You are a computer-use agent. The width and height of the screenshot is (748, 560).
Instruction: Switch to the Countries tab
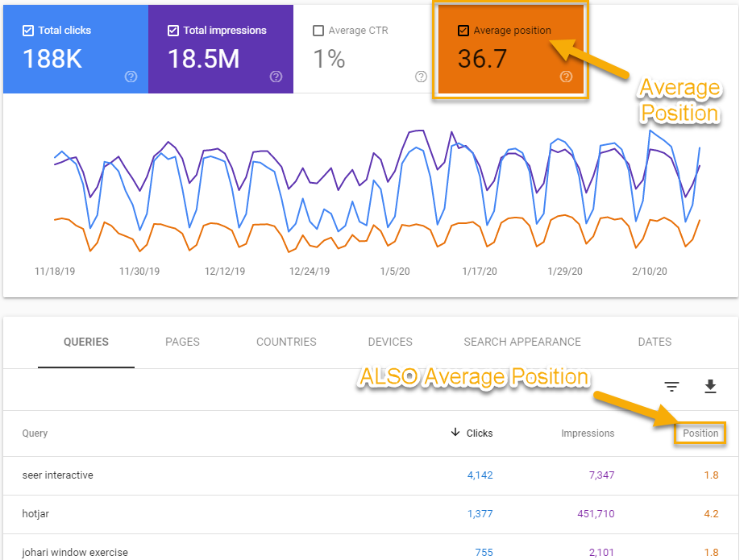click(286, 342)
